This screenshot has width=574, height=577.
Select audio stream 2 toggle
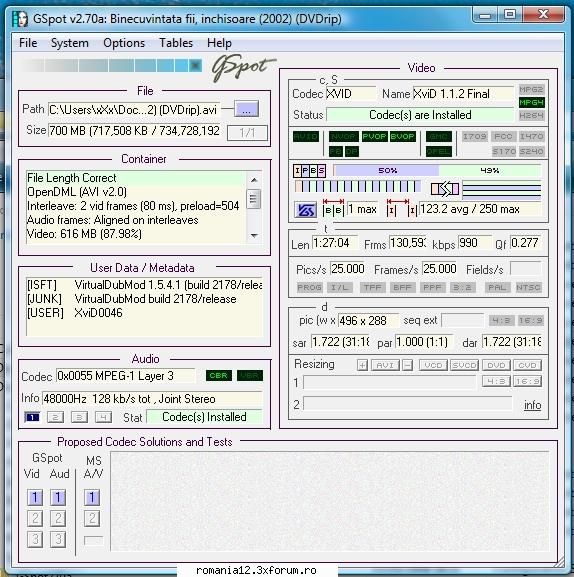(55, 417)
